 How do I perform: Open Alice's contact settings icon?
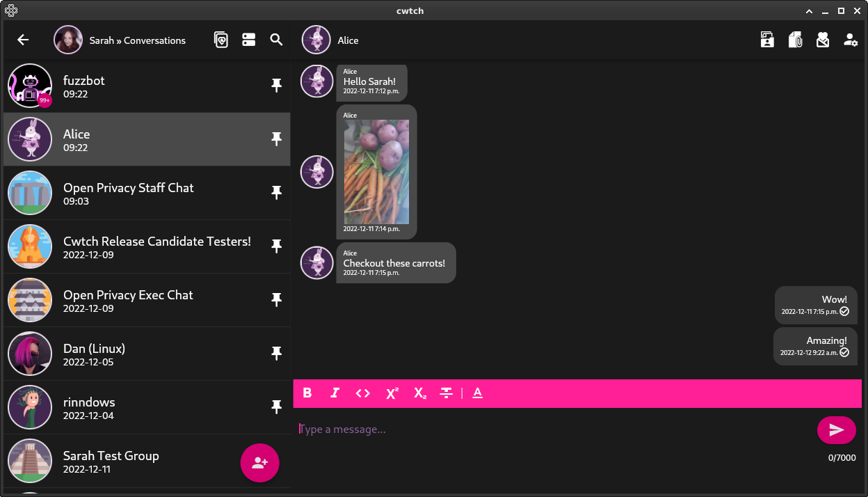pos(851,40)
